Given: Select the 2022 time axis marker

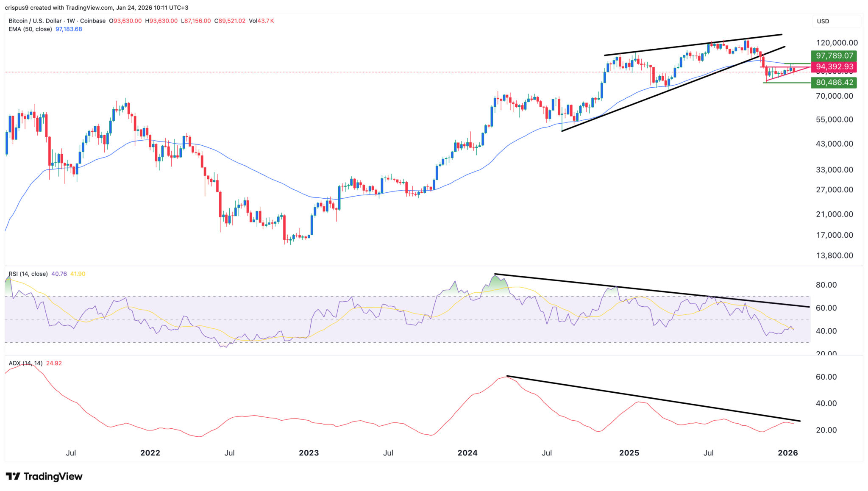Looking at the screenshot, I should click(x=150, y=453).
